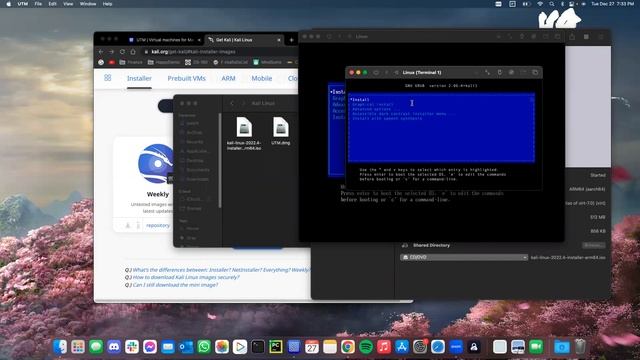Image resolution: width=640 pixels, height=360 pixels.
Task: Open the Apple menu in the menu bar
Action: click(x=9, y=4)
